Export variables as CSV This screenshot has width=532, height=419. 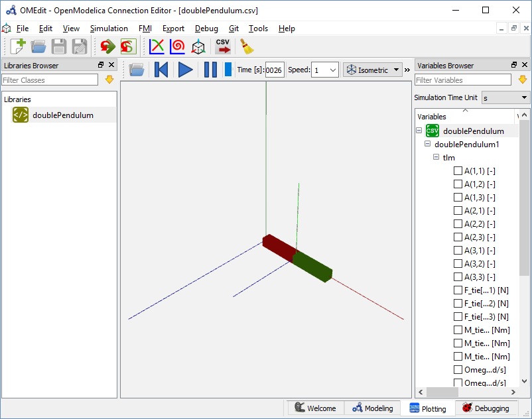coord(222,46)
